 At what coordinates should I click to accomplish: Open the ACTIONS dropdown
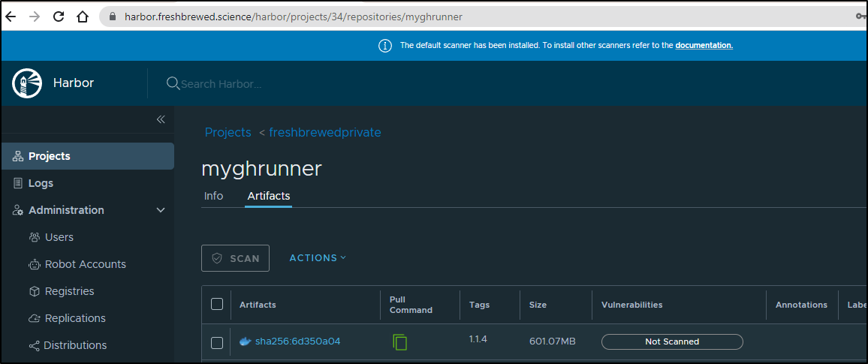pos(318,257)
